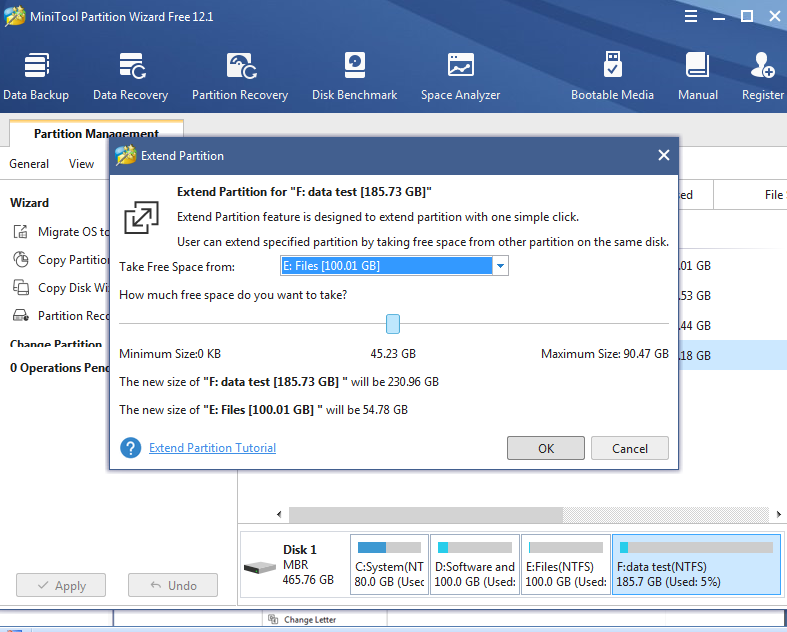
Task: Open Space Analyzer
Action: click(460, 76)
